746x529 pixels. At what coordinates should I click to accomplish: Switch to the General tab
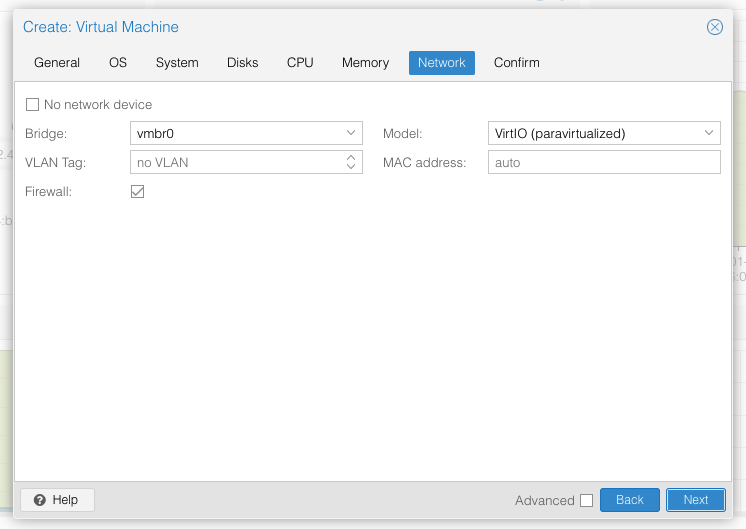click(x=57, y=63)
